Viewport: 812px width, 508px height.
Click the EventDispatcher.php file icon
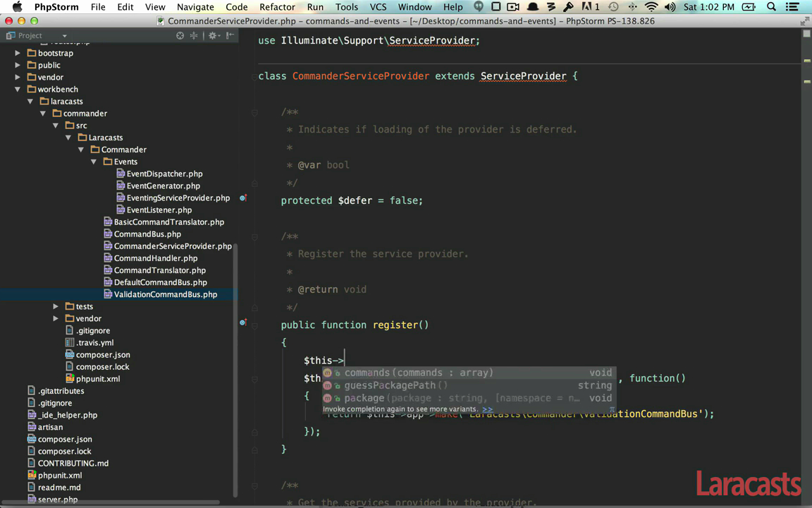pos(120,174)
